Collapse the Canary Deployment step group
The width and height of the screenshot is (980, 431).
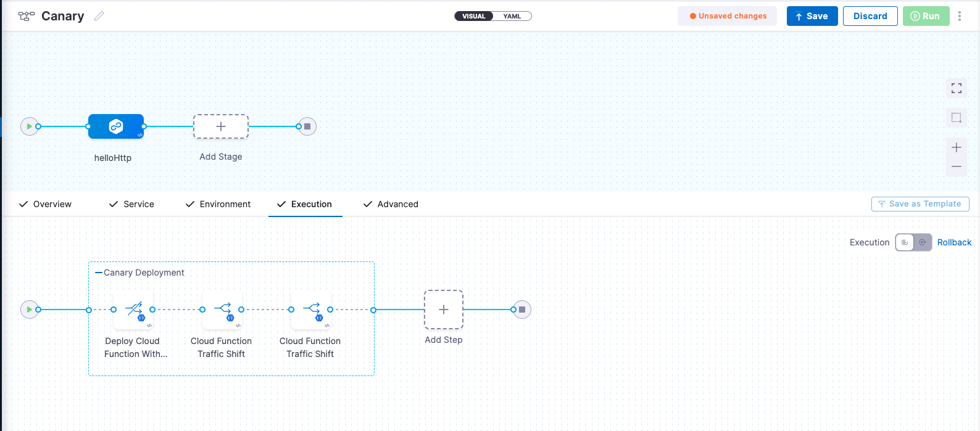coord(99,273)
